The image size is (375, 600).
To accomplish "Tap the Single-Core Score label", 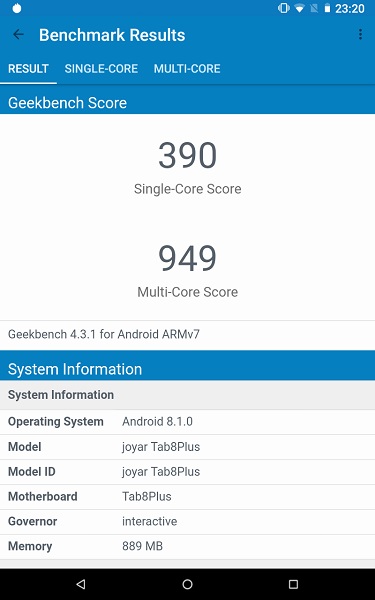I will 188,189.
